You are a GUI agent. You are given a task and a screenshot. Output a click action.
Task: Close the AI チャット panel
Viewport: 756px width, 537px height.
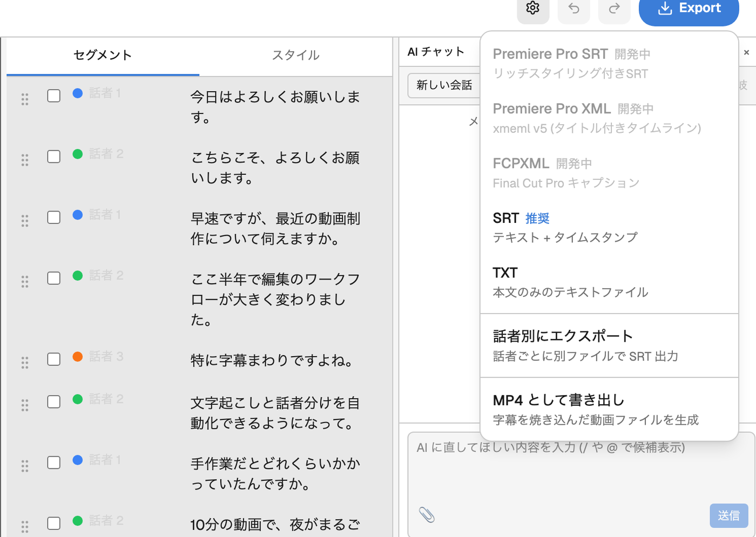746,52
